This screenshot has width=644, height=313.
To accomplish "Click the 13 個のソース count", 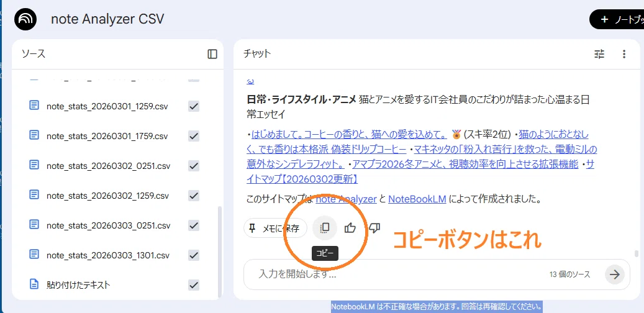I will click(x=569, y=274).
